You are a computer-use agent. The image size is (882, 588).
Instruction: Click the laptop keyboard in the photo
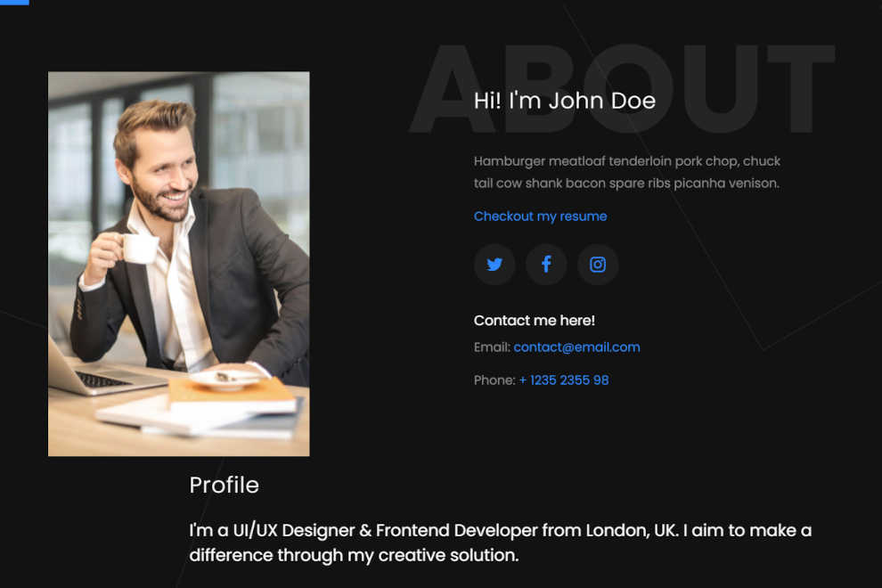click(102, 380)
